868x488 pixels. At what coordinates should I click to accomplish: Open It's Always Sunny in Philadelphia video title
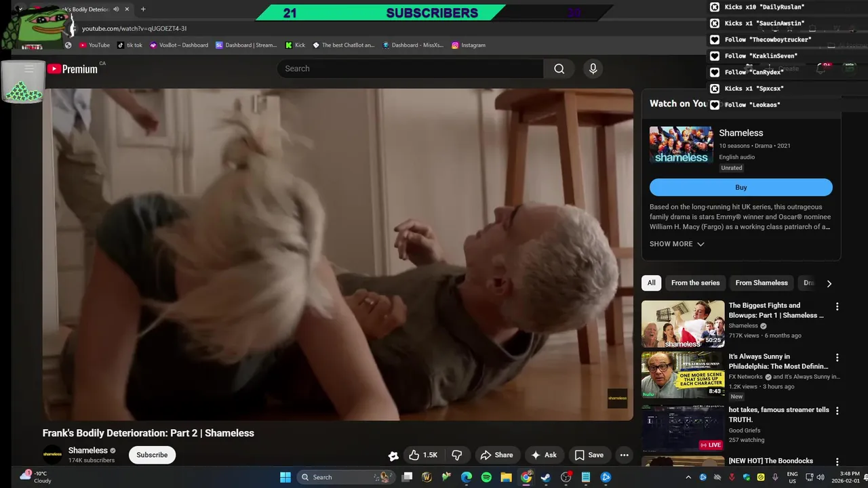(x=778, y=361)
